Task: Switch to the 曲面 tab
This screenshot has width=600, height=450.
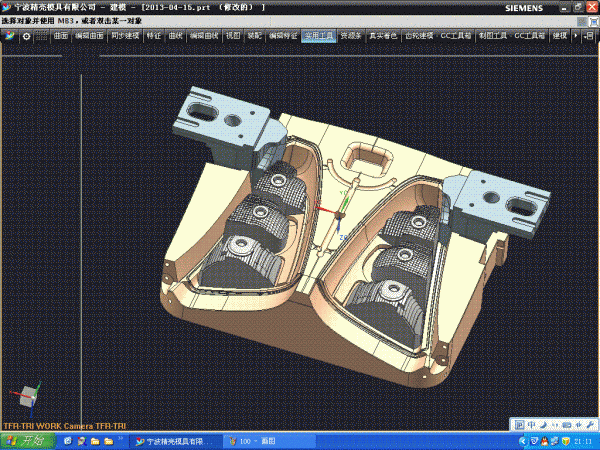Action: 60,36
